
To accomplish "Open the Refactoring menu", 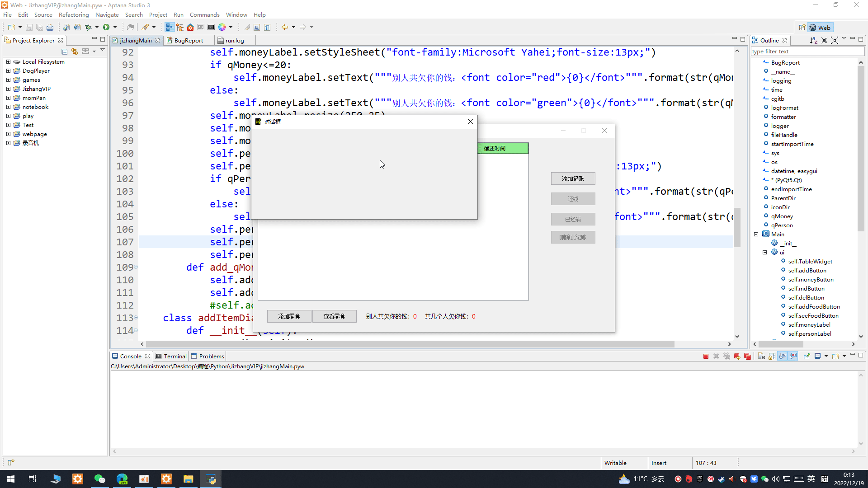I will click(x=74, y=15).
